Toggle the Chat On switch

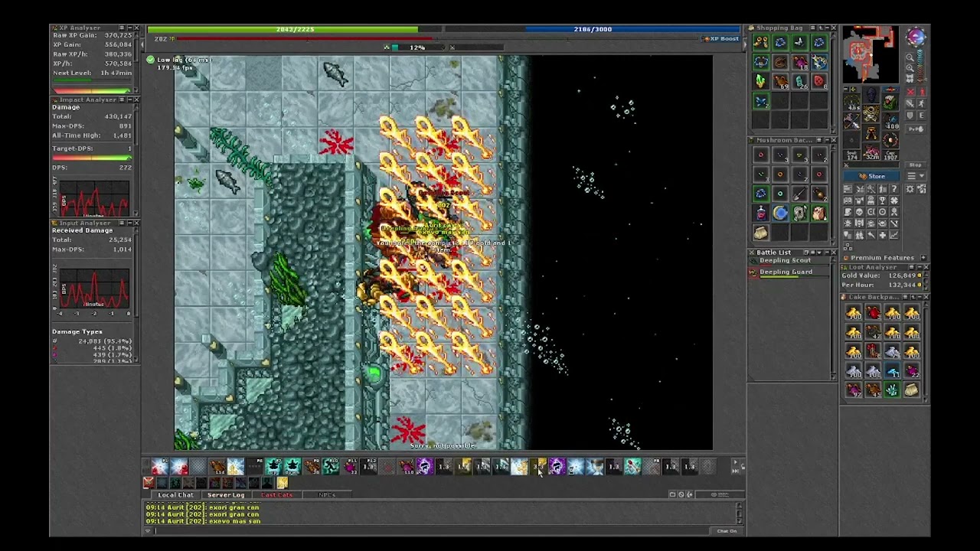pos(727,531)
